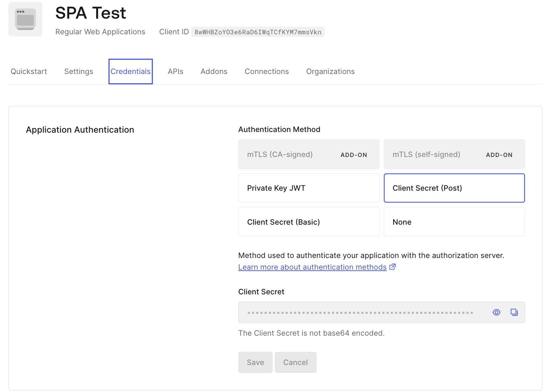Cancel the credential changes
Viewport: 544px width, 392px height.
coord(295,362)
